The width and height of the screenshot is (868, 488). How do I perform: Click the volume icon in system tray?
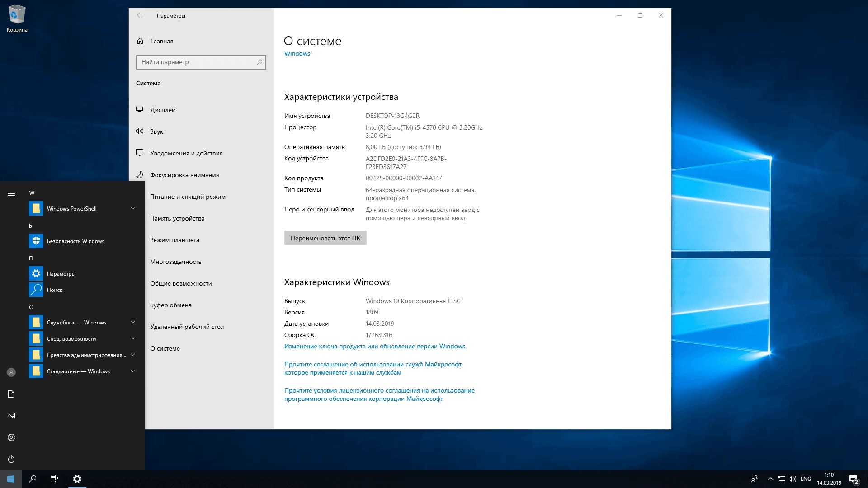(x=793, y=479)
